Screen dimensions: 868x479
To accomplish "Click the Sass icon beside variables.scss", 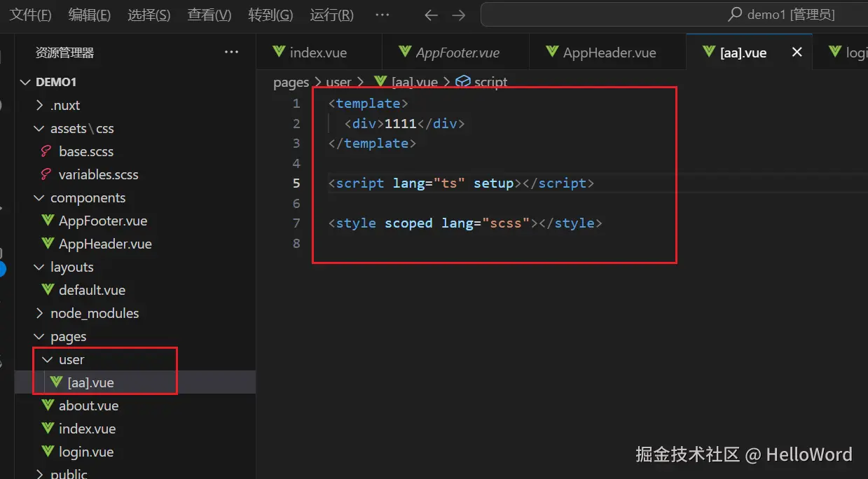I will pyautogui.click(x=47, y=174).
